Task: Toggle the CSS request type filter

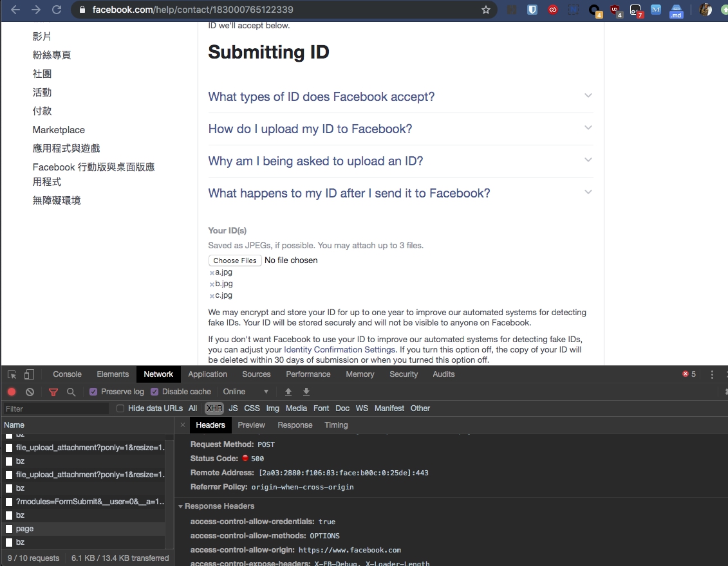Action: (252, 408)
